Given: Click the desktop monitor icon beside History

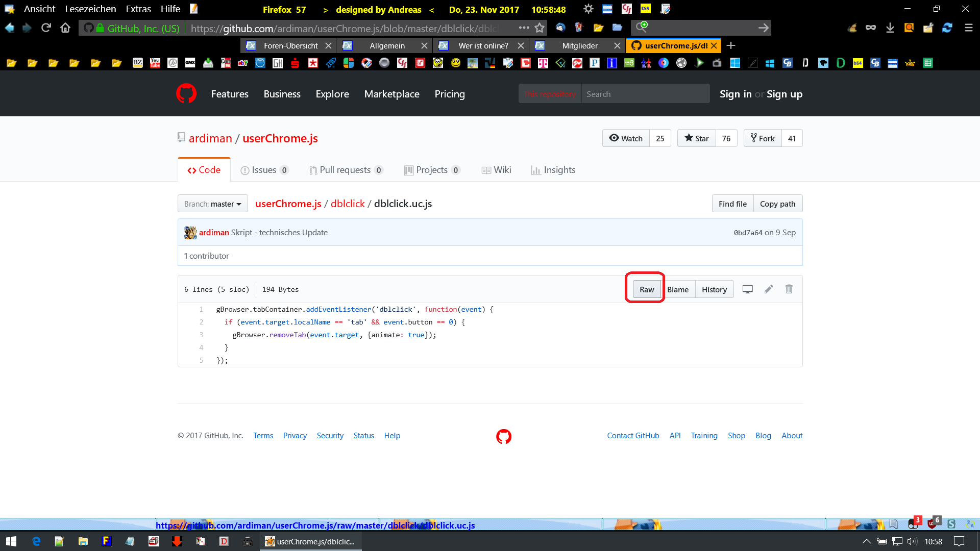Looking at the screenshot, I should click(747, 289).
